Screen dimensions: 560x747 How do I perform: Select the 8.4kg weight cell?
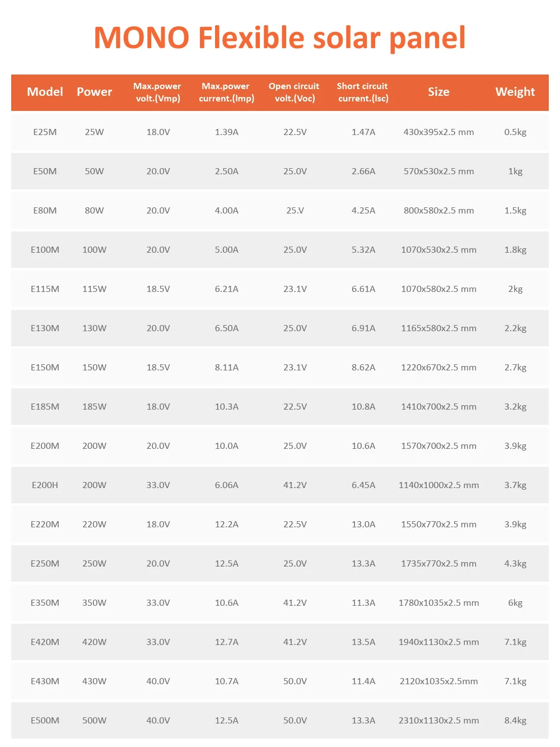pyautogui.click(x=515, y=721)
